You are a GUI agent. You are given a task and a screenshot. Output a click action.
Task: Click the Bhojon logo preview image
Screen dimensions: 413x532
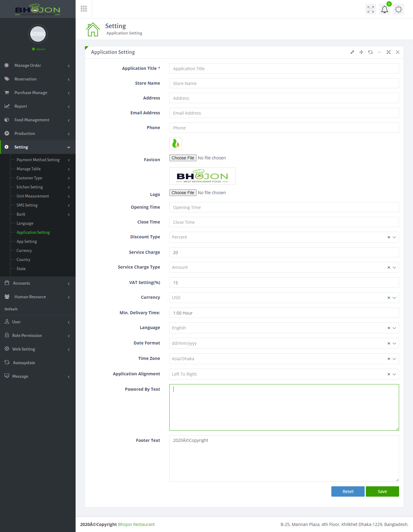pos(203,176)
